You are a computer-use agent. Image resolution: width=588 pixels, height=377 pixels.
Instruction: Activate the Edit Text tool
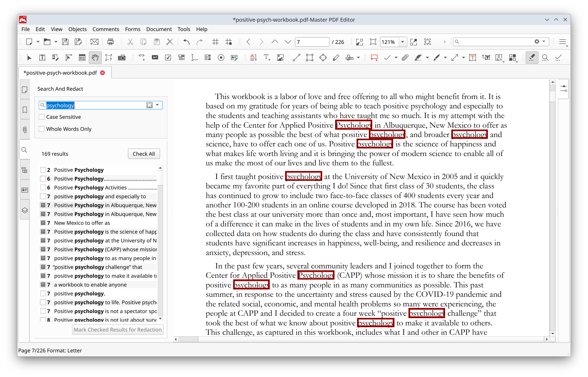(42, 57)
